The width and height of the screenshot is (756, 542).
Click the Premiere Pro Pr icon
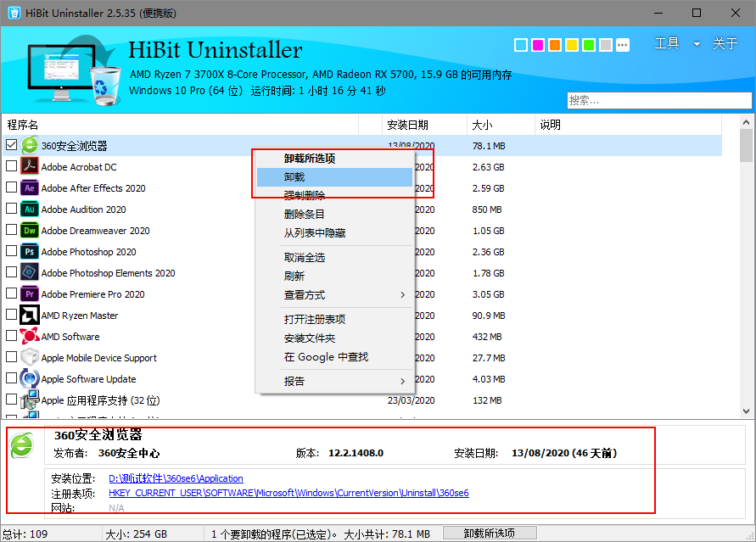pos(30,294)
